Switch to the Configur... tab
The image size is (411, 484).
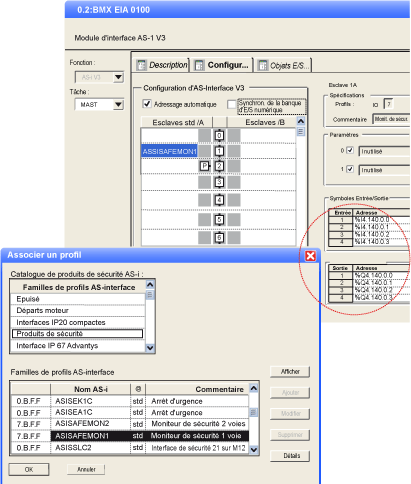click(x=222, y=65)
